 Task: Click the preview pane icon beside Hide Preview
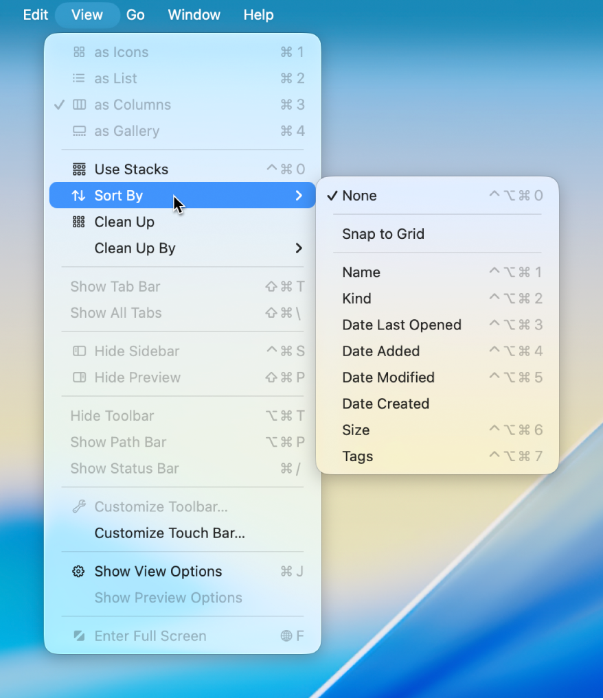tap(79, 377)
